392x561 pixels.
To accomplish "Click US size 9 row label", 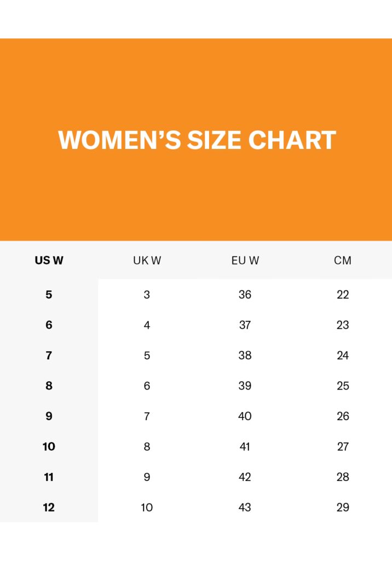I will [49, 416].
